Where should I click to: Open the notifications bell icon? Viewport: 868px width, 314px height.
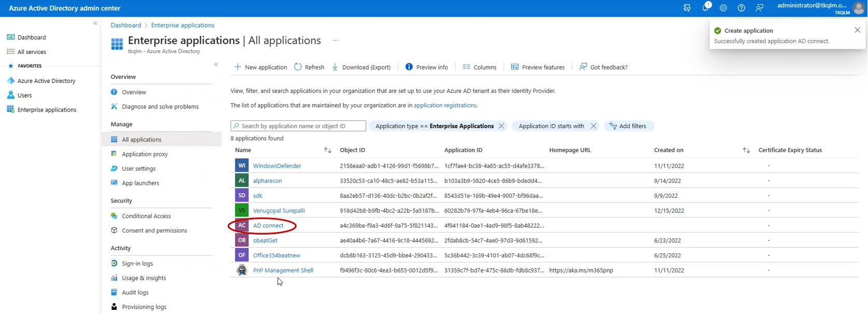pos(706,8)
